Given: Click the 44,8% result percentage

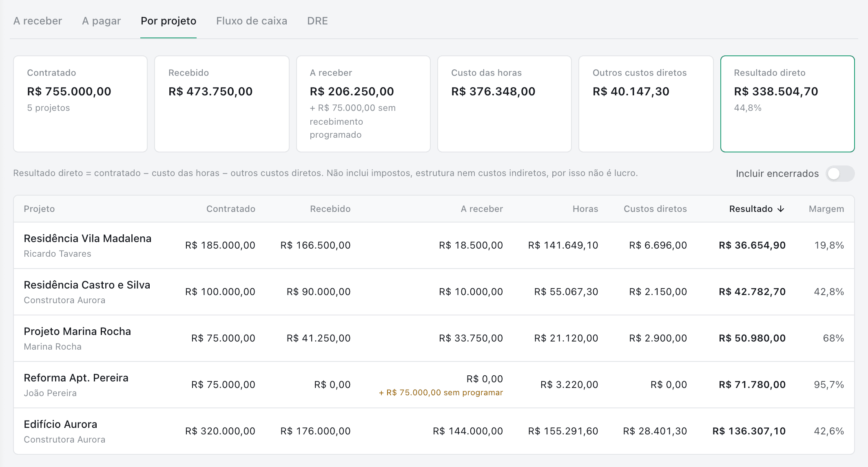Looking at the screenshot, I should [x=748, y=108].
